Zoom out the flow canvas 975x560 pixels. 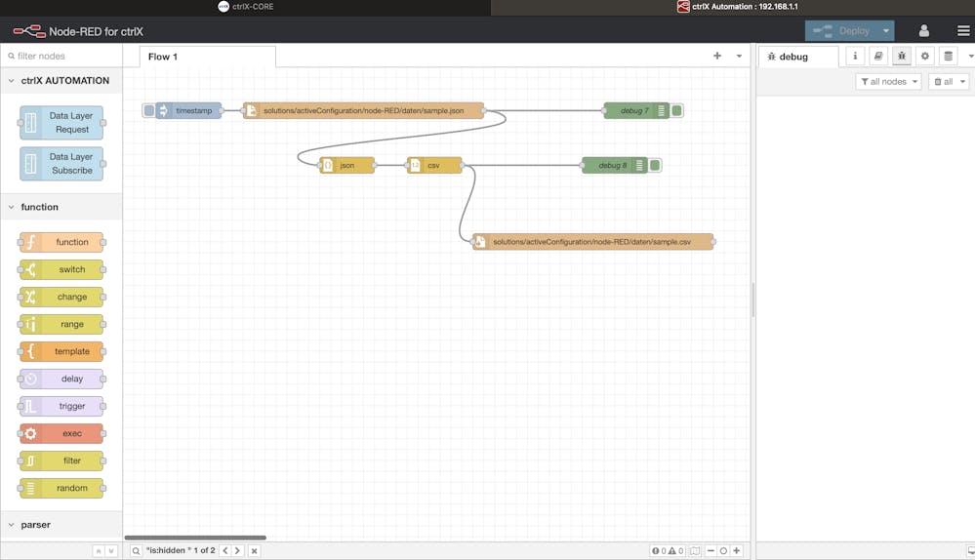click(711, 550)
